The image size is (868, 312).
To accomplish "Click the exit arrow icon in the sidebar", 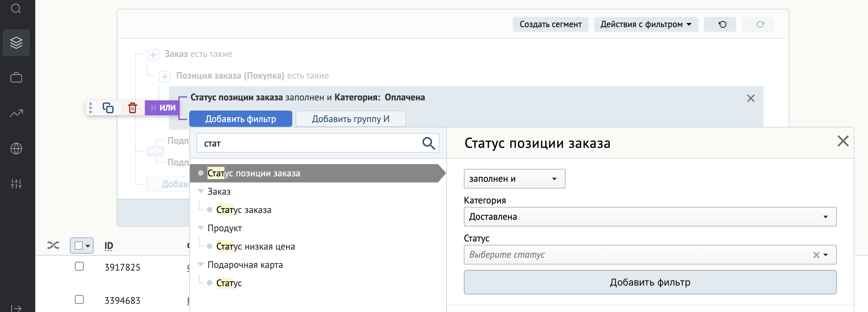I will pos(16,308).
